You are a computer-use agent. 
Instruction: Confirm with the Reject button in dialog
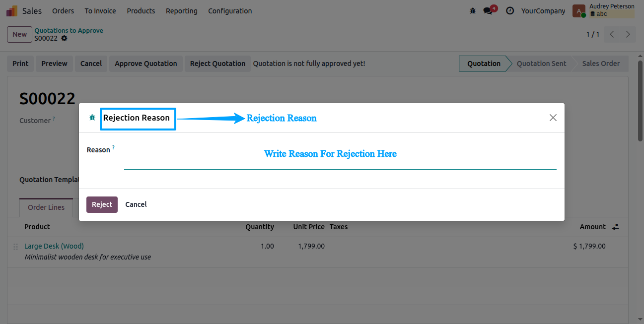pyautogui.click(x=102, y=204)
